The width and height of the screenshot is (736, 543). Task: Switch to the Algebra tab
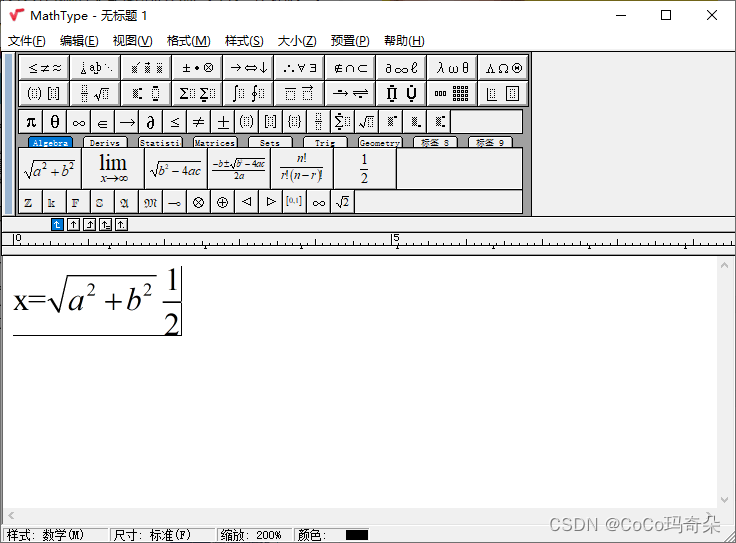50,142
